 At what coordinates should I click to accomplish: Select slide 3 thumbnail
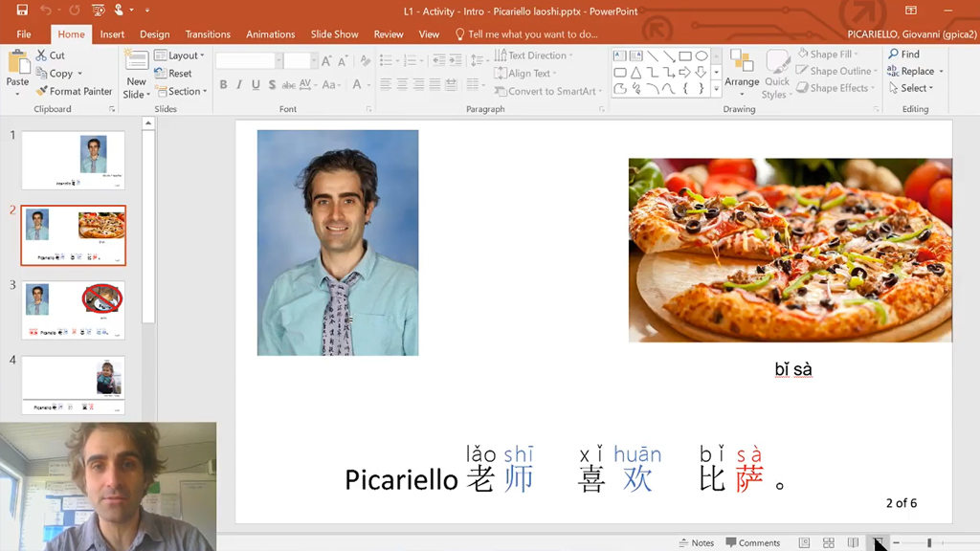coord(74,309)
